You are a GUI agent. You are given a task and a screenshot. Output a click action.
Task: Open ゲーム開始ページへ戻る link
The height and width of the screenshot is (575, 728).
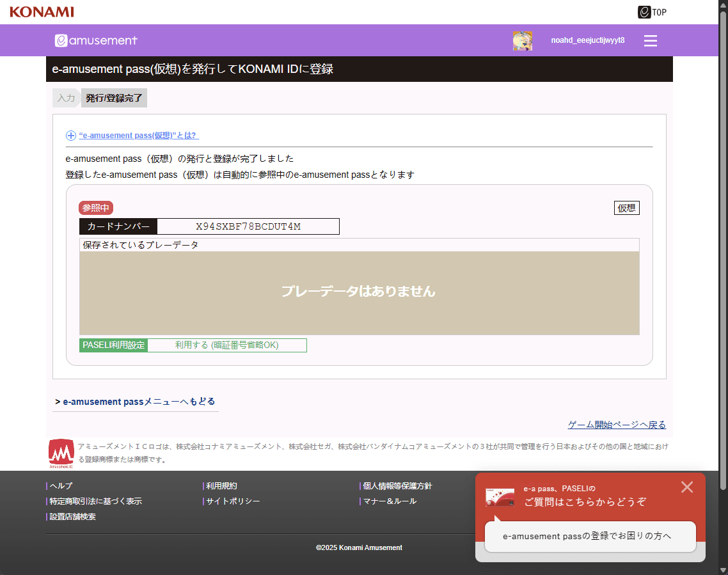[617, 425]
